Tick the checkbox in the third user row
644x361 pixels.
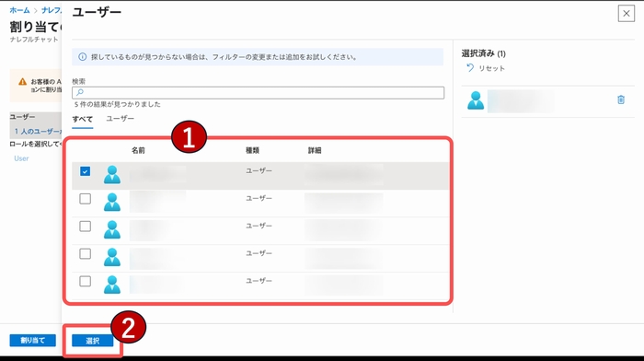point(85,227)
